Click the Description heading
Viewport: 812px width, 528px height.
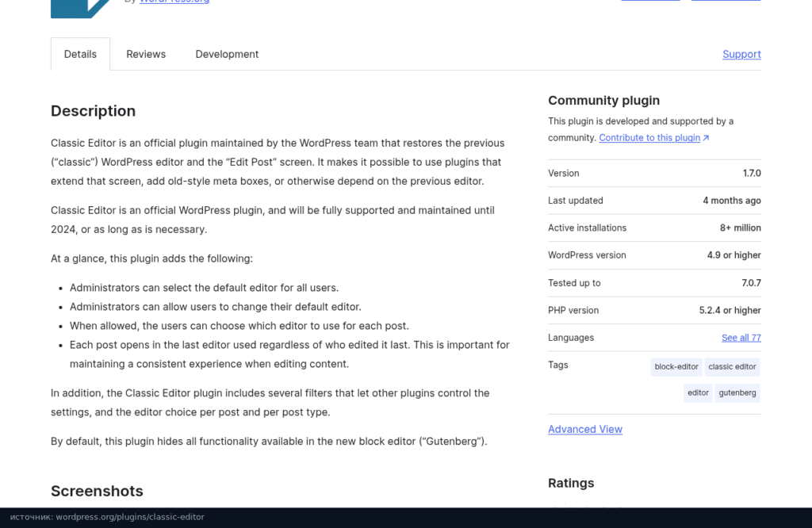point(94,111)
